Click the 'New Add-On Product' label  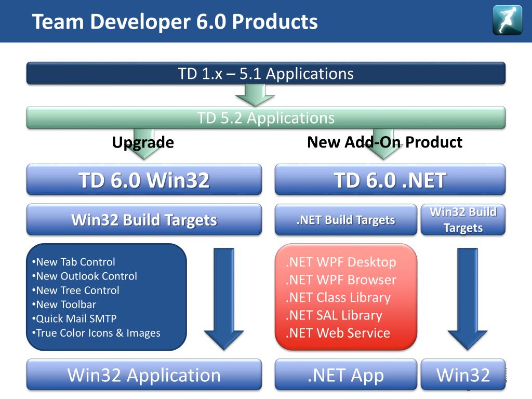pyautogui.click(x=384, y=142)
